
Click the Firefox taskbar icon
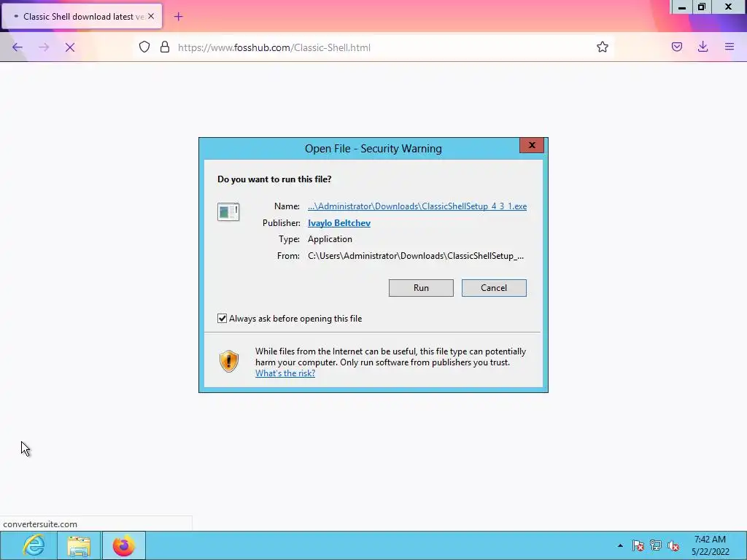click(x=124, y=545)
